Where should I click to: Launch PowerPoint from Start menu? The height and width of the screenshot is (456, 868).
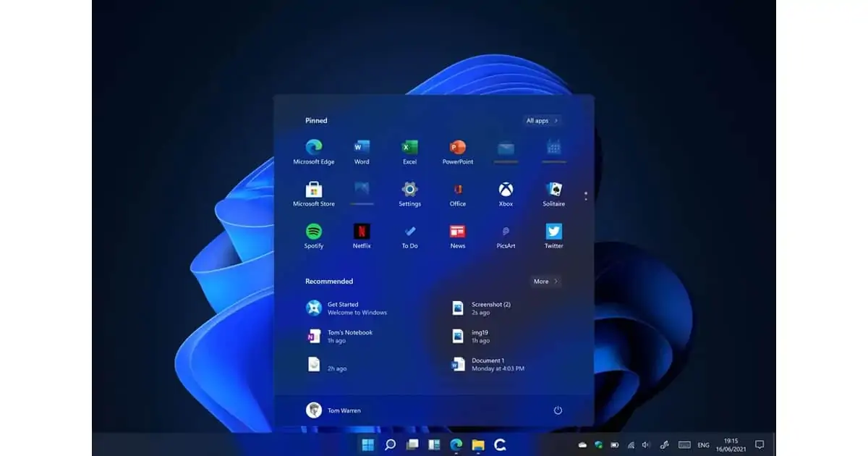coord(457,148)
